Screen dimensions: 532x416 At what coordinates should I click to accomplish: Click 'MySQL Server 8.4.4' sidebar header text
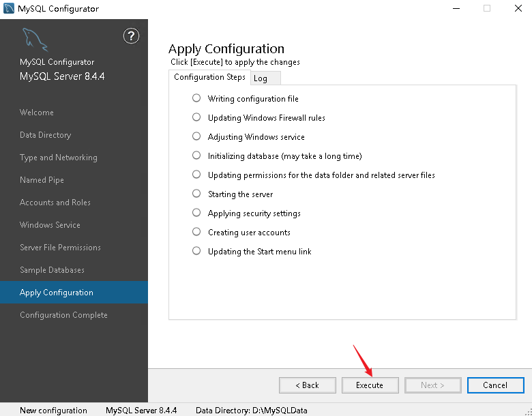(62, 76)
